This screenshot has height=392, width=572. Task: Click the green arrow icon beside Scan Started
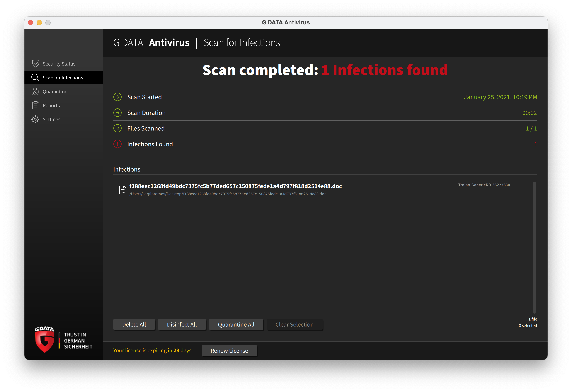(117, 97)
